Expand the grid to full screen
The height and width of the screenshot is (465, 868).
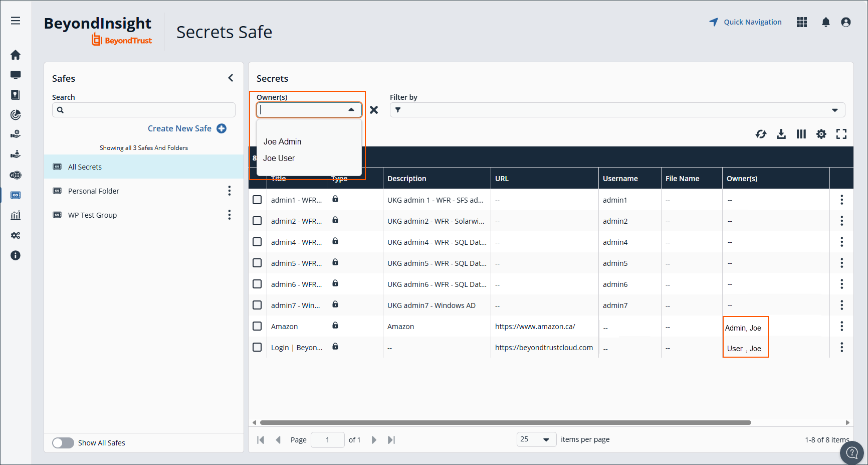click(841, 134)
